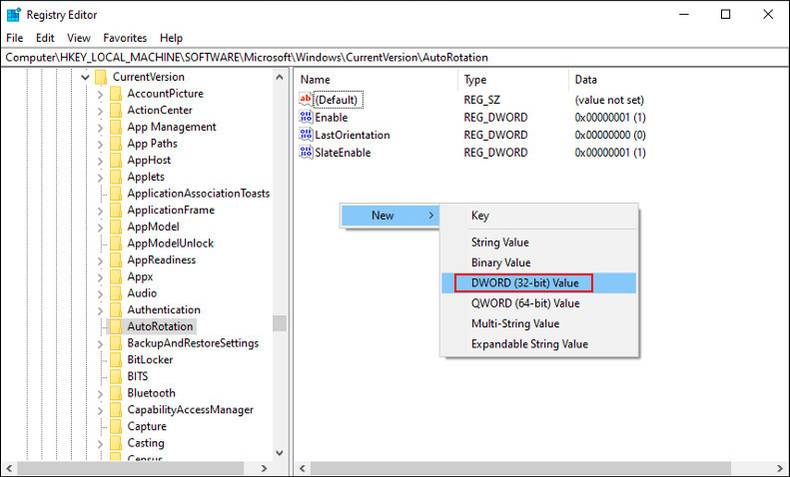Click the Authentication folder icon
The image size is (790, 477).
(116, 310)
